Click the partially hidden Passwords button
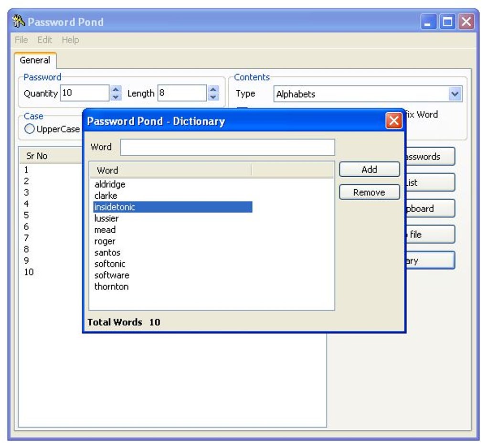The height and width of the screenshot is (448, 487). pos(430,156)
